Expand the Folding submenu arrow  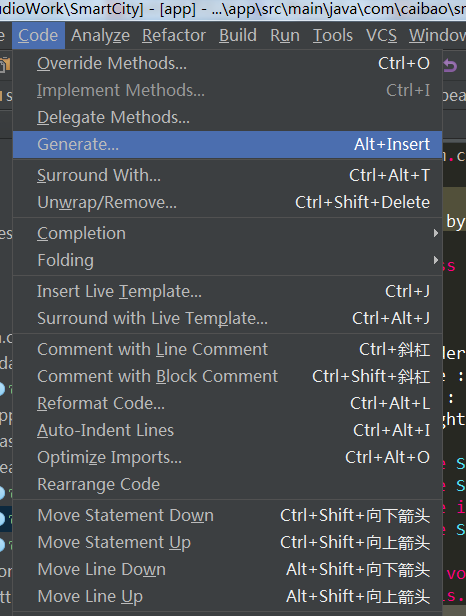435,260
